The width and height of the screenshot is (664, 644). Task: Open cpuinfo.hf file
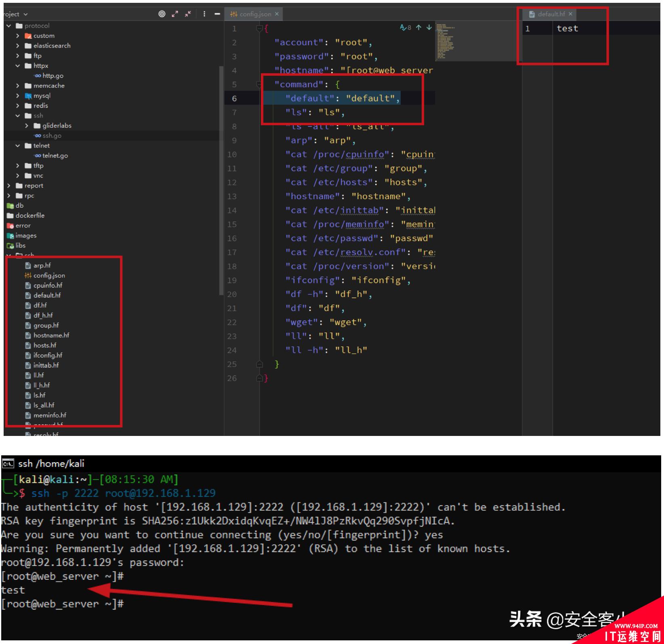[x=44, y=285]
